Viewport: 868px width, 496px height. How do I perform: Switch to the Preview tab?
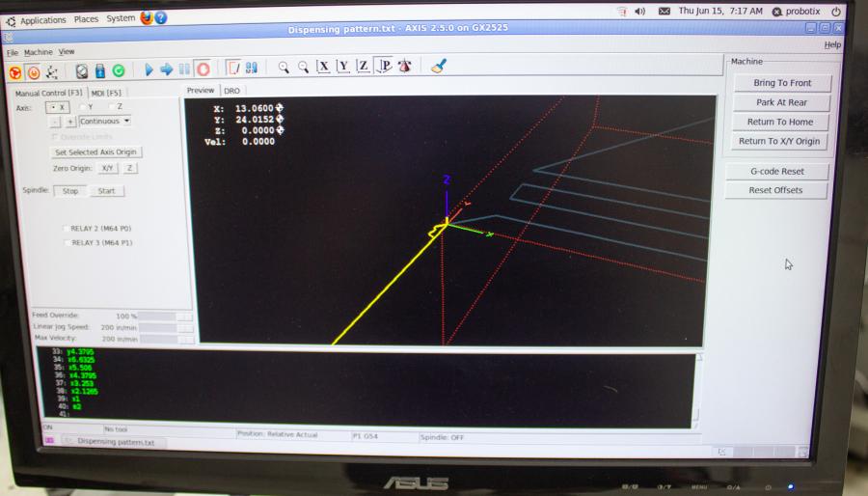[x=201, y=91]
